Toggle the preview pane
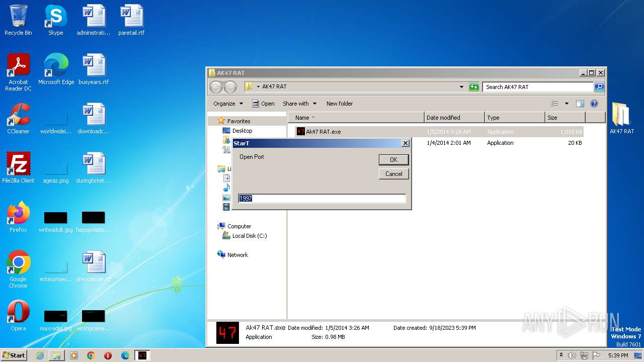The width and height of the screenshot is (644, 362). 580,104
